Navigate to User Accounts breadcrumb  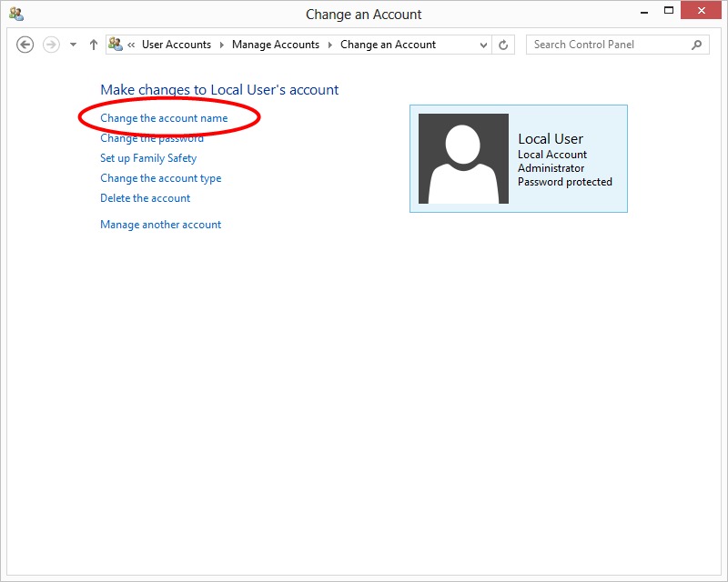pyautogui.click(x=176, y=45)
